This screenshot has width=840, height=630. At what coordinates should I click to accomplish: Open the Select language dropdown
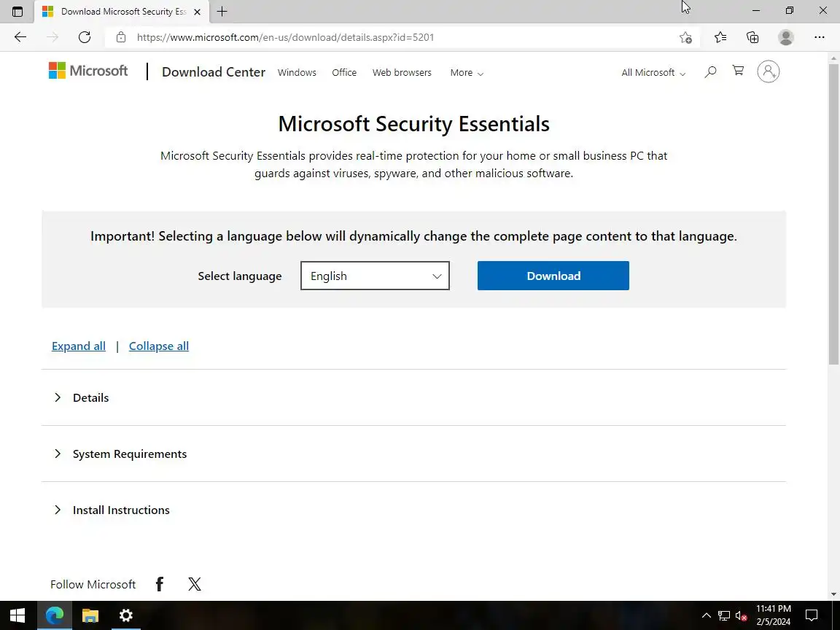(375, 276)
